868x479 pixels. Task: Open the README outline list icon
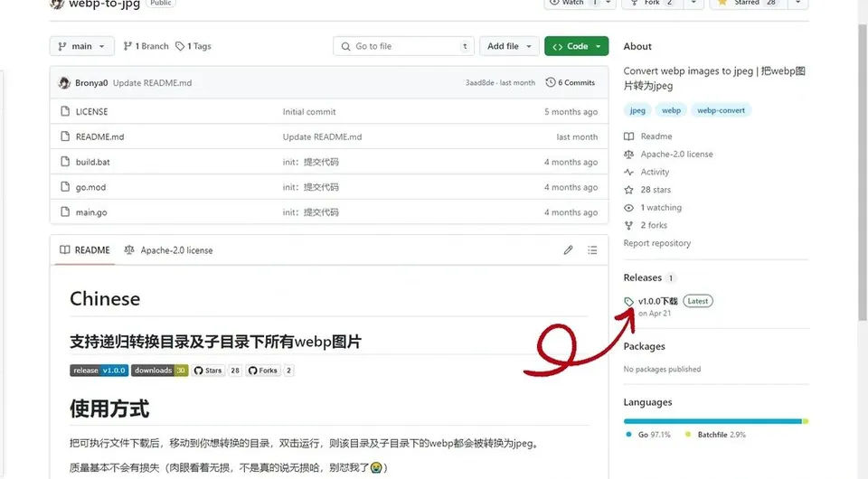(592, 250)
